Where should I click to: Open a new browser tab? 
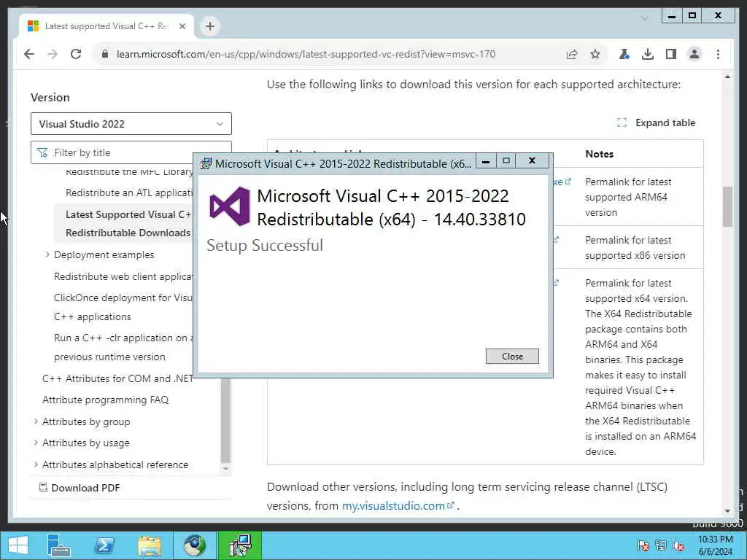[209, 26]
